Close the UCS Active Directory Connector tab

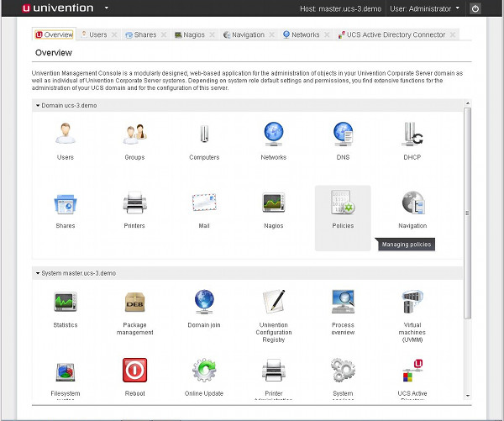pos(453,34)
